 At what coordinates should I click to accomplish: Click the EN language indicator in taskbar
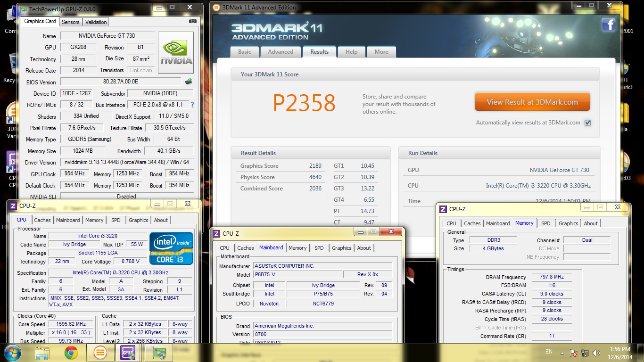[x=549, y=352]
